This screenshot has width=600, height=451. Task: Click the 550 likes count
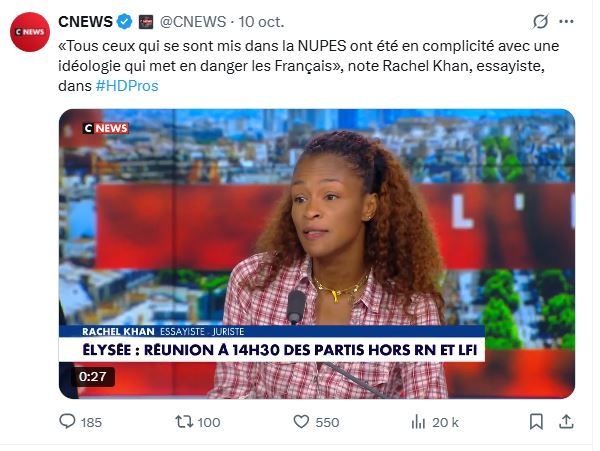pos(328,422)
